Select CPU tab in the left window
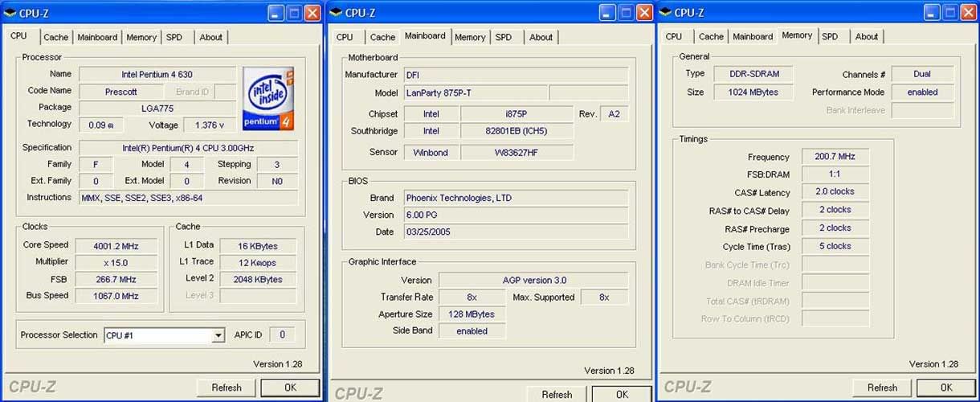This screenshot has width=980, height=402. coord(18,35)
